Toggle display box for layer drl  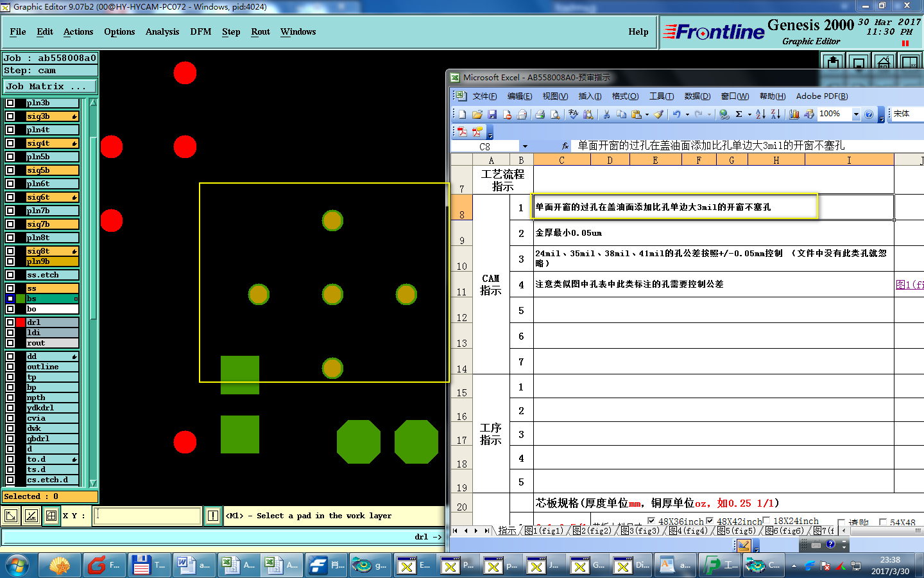click(10, 322)
